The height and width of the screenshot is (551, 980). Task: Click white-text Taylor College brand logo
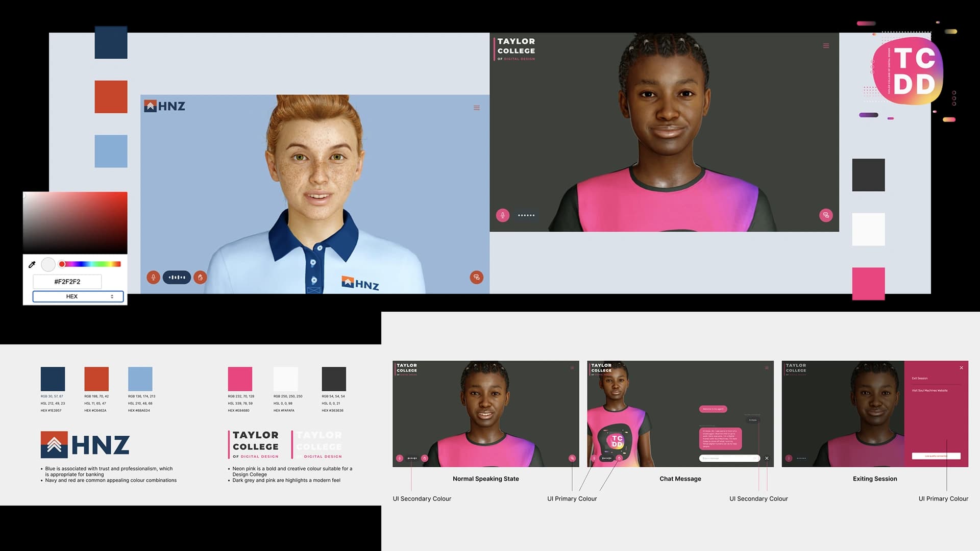(x=317, y=444)
